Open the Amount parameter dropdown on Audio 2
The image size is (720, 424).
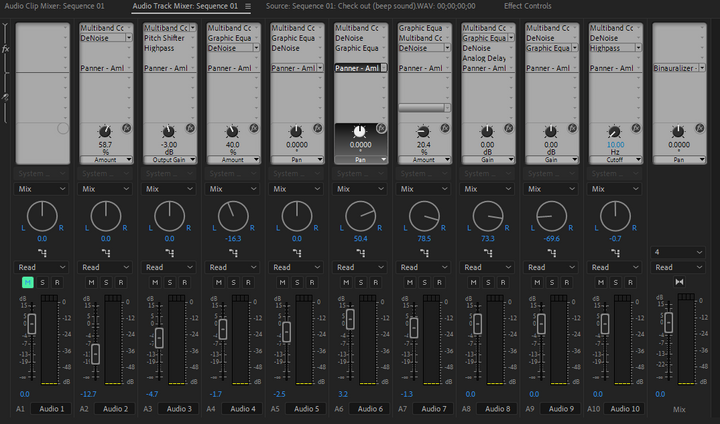tap(106, 160)
